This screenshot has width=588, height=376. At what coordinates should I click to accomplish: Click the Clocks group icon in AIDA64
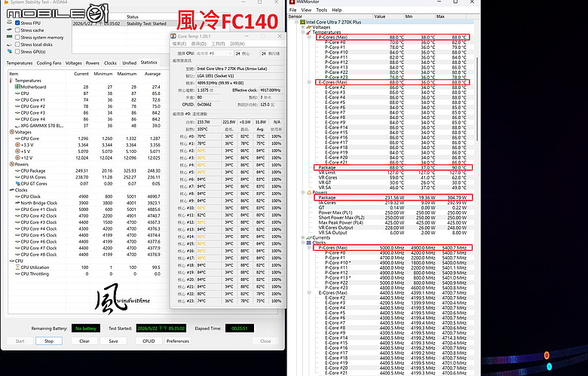[11, 190]
